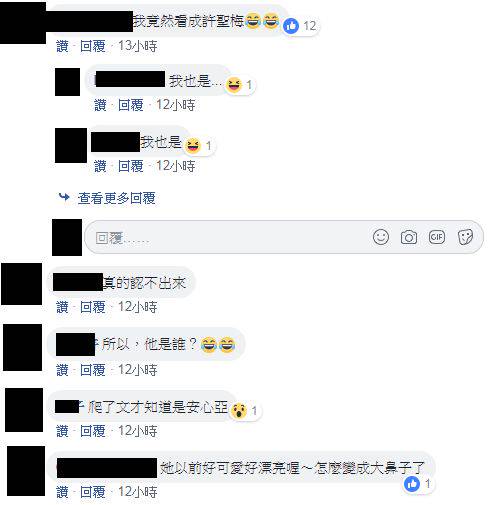Screen dimensions: 488x505
Task: Click laughing reaction on second 我也是 reply
Action: (x=198, y=146)
